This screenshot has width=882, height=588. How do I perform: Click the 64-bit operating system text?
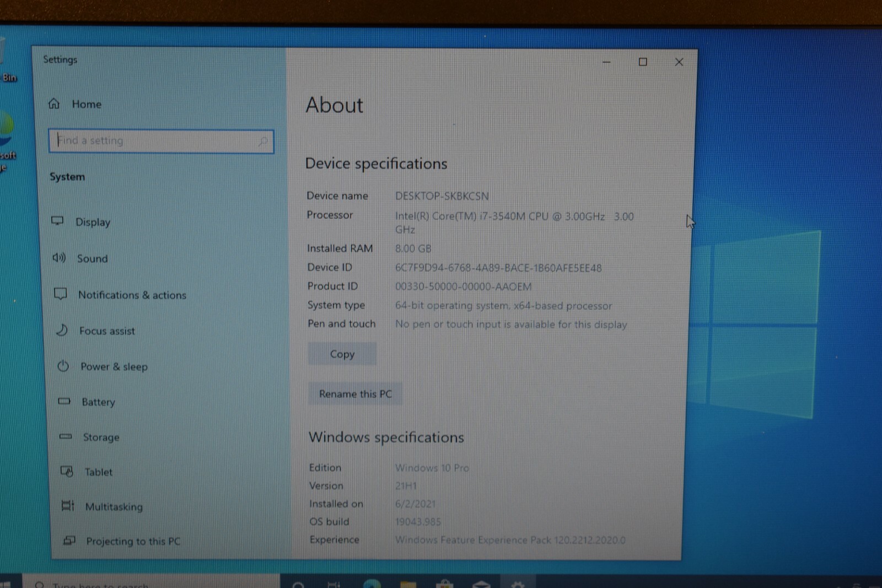503,305
